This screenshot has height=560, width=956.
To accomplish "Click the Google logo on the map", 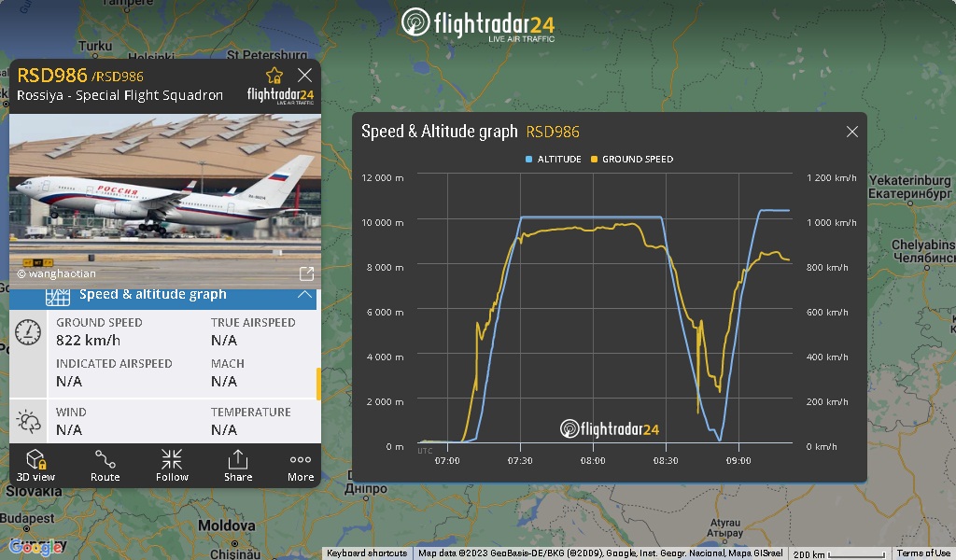I will tap(36, 547).
